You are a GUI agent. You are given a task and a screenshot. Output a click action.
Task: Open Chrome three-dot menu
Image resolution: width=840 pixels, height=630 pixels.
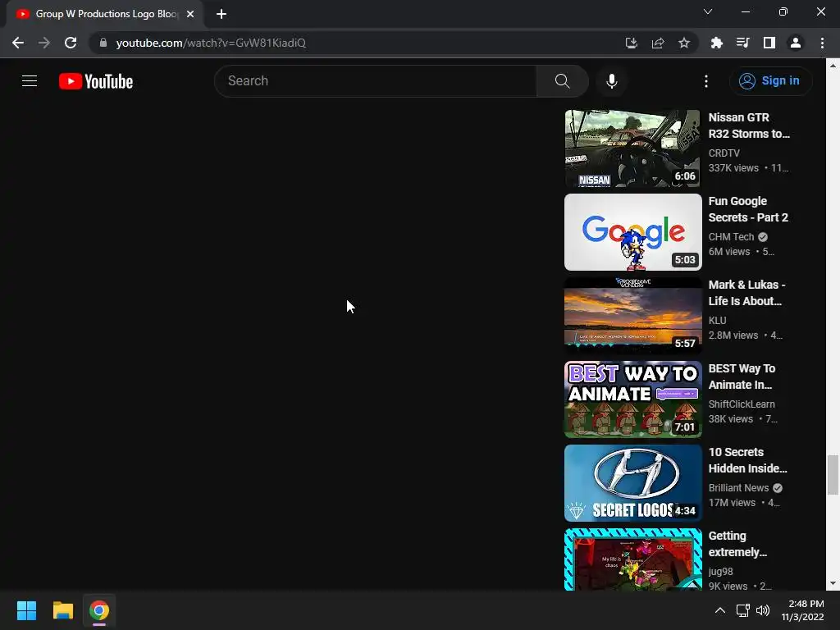pyautogui.click(x=822, y=43)
